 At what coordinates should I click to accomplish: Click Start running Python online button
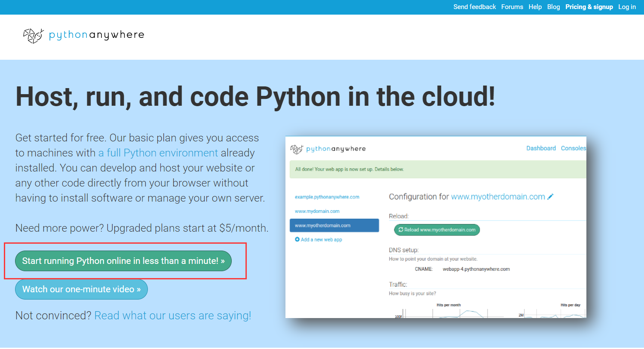click(123, 260)
